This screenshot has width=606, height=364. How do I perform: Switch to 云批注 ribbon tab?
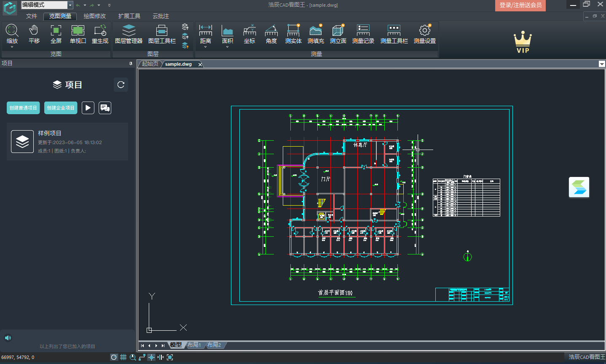tap(161, 16)
